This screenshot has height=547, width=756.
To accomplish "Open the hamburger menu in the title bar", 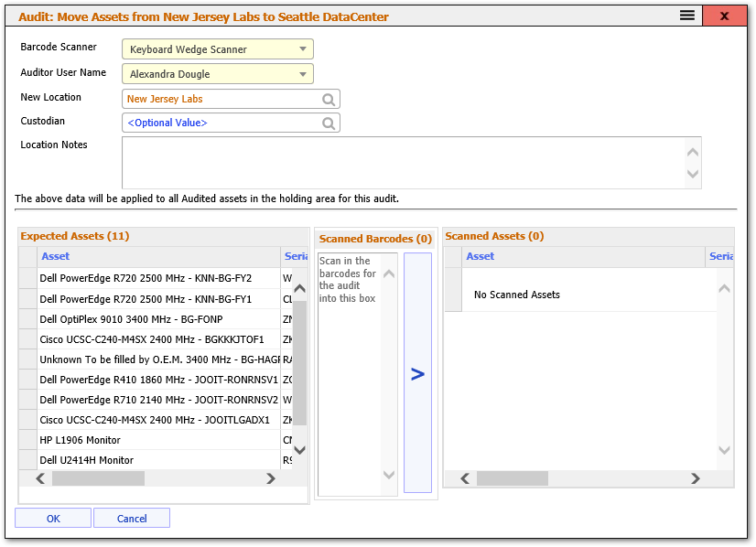I will (x=687, y=16).
